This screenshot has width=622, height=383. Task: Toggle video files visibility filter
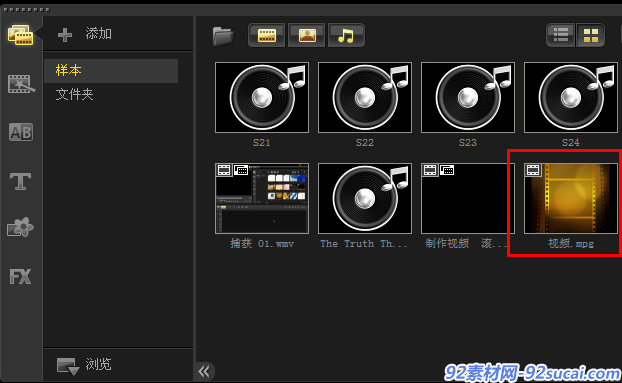pyautogui.click(x=267, y=35)
